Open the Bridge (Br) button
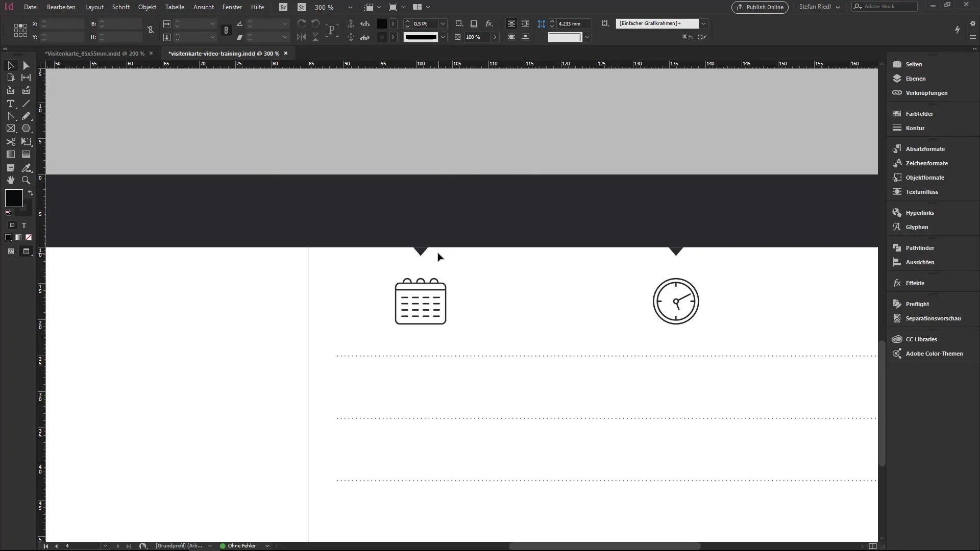The width and height of the screenshot is (980, 551). point(283,7)
